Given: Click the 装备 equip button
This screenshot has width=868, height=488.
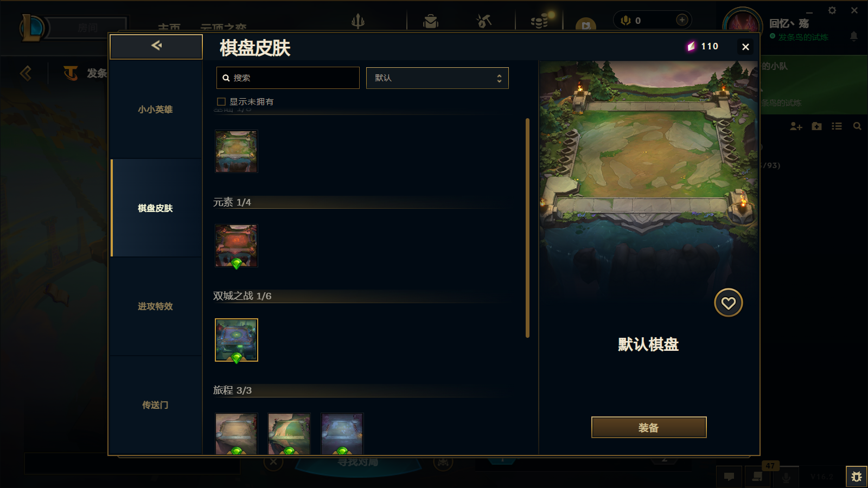Looking at the screenshot, I should click(x=649, y=427).
